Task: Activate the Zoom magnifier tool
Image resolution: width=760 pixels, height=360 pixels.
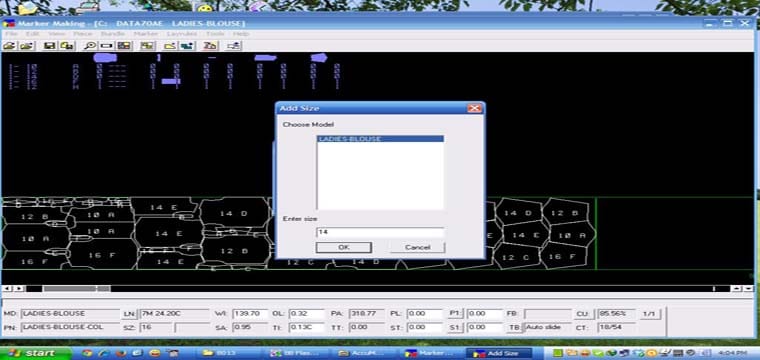Action: coord(89,46)
